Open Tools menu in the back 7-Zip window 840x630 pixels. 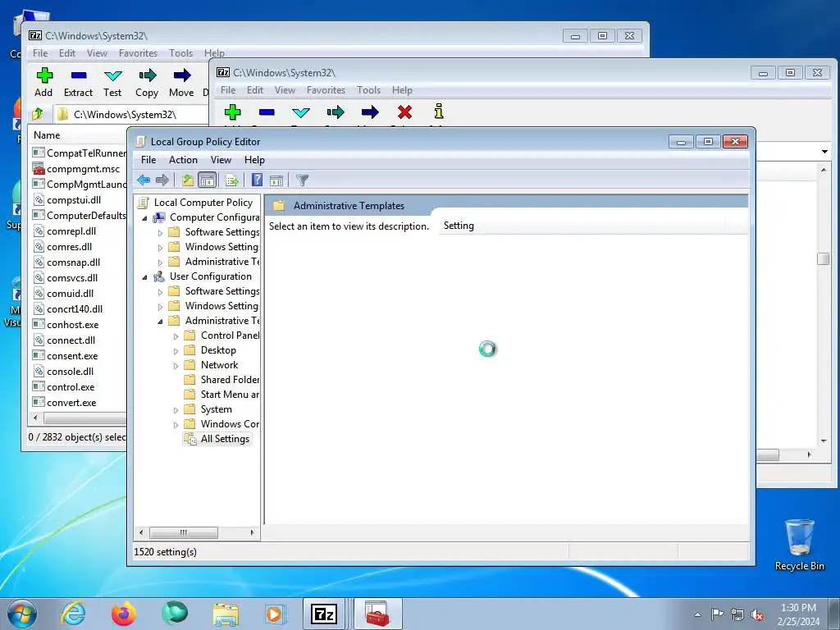click(181, 53)
